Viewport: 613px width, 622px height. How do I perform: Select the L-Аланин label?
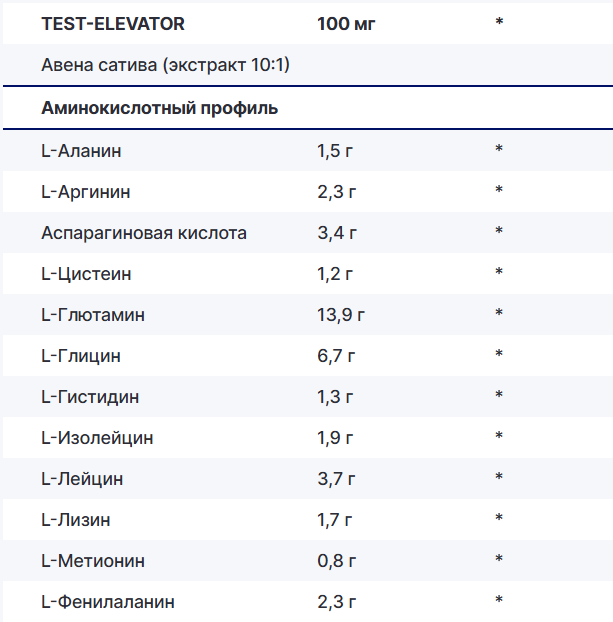tap(82, 151)
